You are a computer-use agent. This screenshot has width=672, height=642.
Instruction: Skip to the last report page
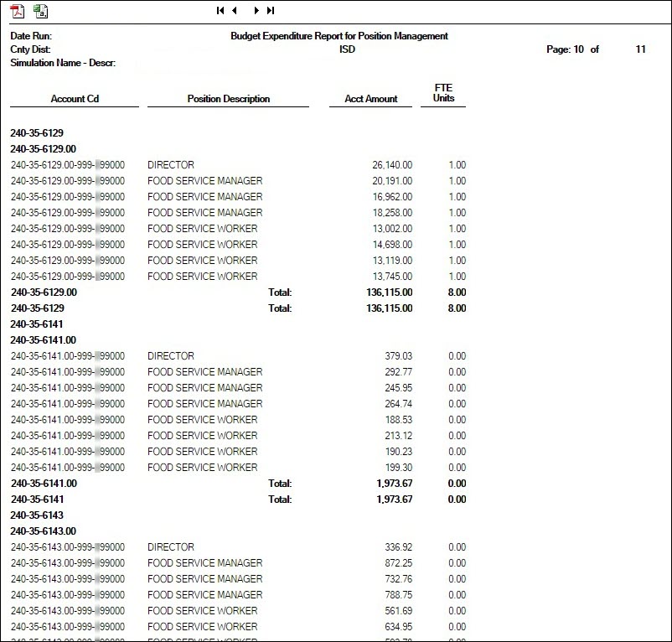pyautogui.click(x=270, y=11)
